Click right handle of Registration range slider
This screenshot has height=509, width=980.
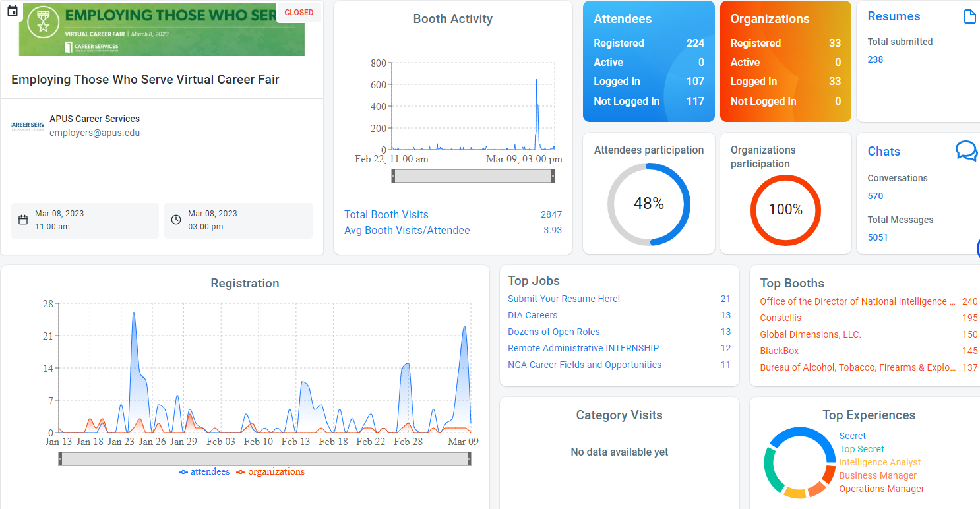(469, 459)
